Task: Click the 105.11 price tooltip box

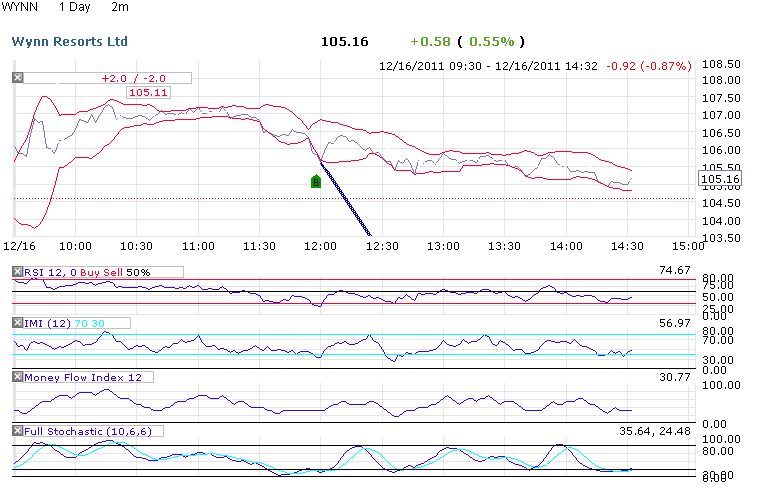Action: point(148,92)
